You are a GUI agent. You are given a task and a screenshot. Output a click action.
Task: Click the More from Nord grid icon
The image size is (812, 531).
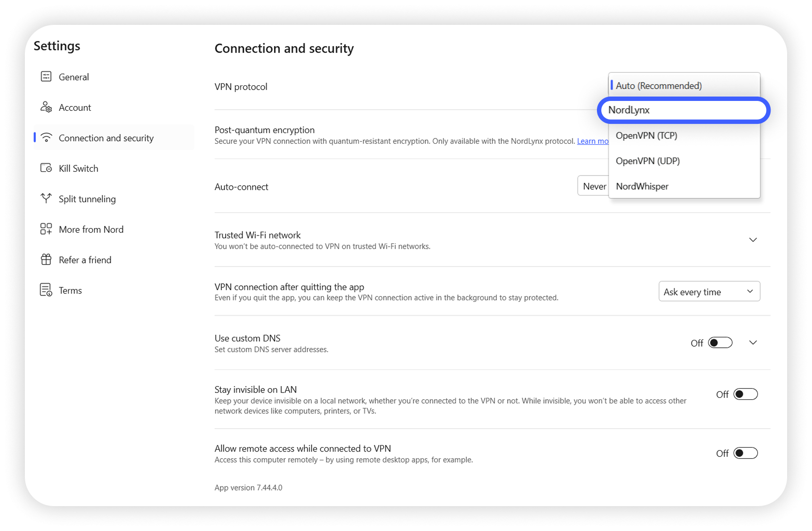click(46, 229)
